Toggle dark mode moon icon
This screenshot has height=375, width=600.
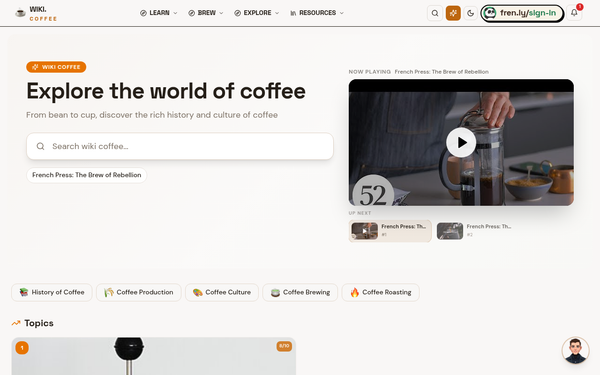coord(471,13)
